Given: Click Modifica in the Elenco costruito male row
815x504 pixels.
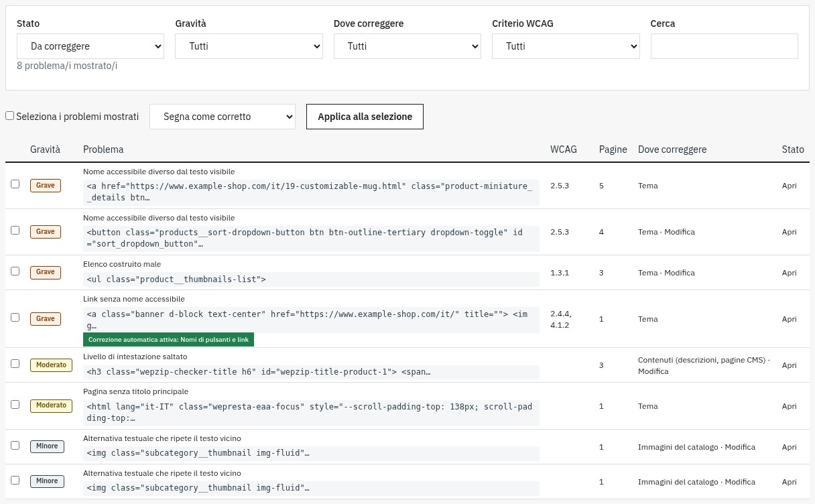Looking at the screenshot, I should point(680,273).
